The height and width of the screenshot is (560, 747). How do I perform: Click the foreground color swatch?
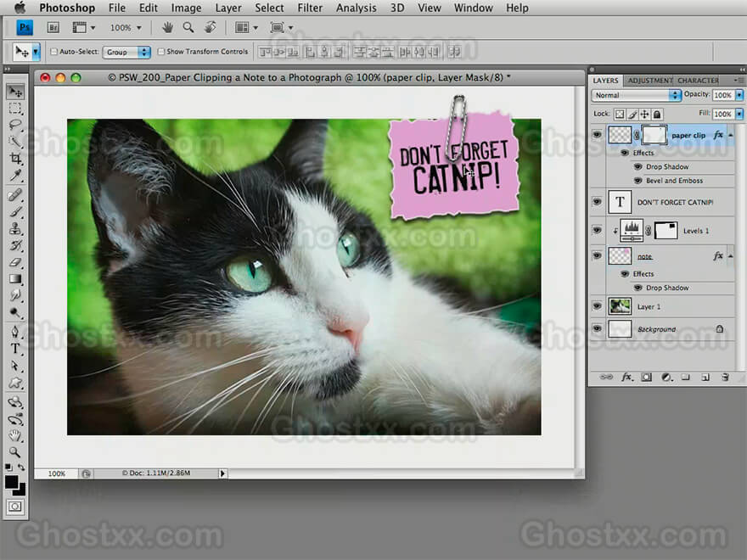[11, 481]
